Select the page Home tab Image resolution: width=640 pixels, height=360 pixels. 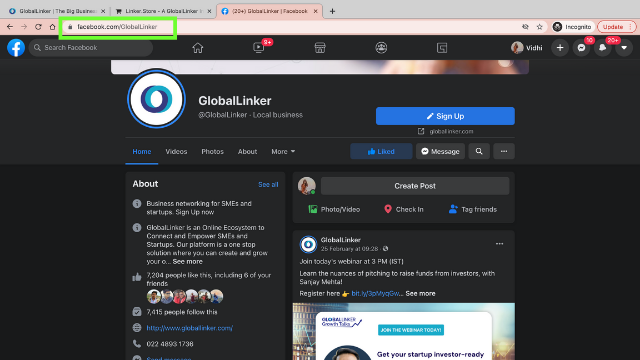142,151
